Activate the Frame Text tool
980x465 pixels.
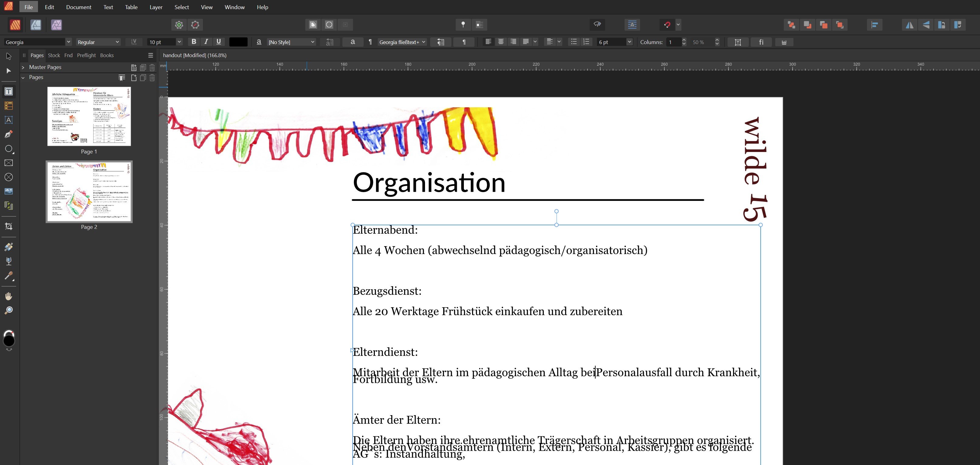coord(9,91)
